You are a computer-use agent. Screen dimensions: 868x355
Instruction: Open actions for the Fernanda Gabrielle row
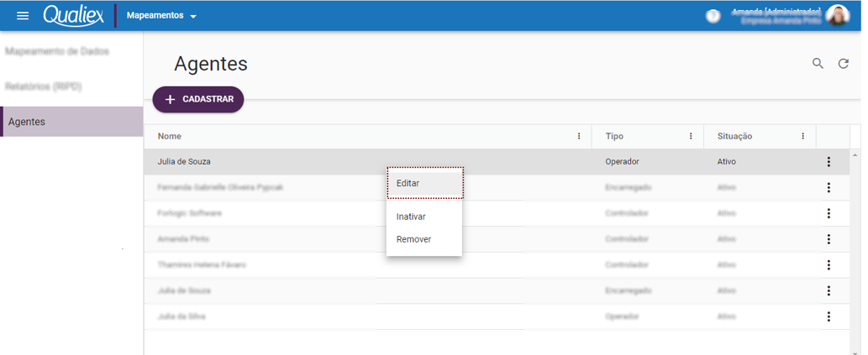pyautogui.click(x=829, y=187)
